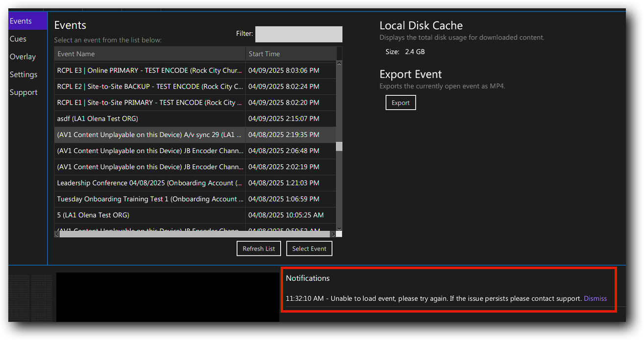Viewport: 644px width, 340px height.
Task: Sort by the Start Time column header
Action: point(291,54)
